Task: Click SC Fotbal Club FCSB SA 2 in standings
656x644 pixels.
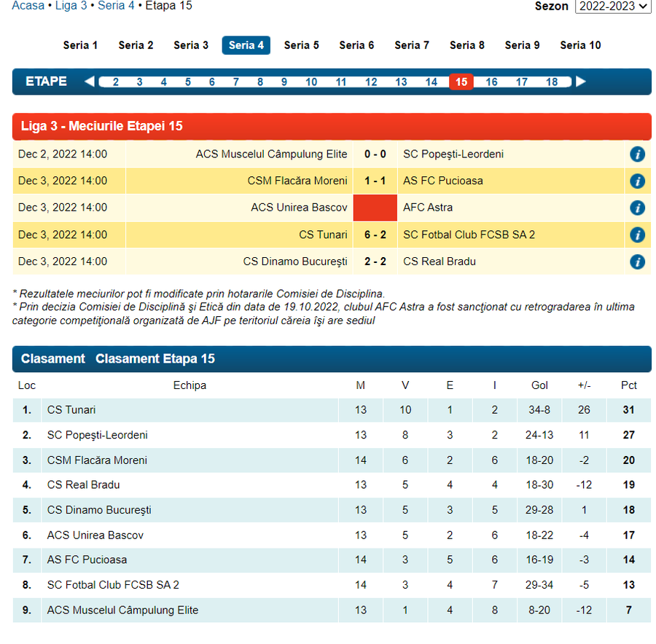Action: [113, 585]
